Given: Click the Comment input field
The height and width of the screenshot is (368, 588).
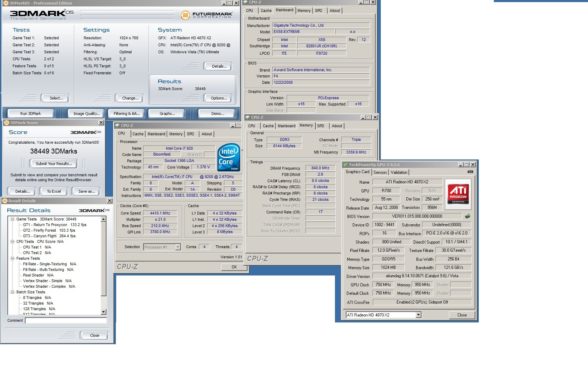Looking at the screenshot, I should tap(66, 320).
